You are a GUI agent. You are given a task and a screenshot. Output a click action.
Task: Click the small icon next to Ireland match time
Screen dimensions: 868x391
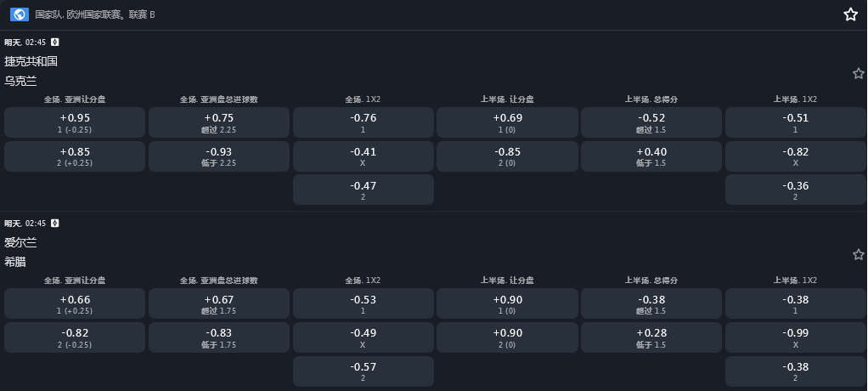55,223
